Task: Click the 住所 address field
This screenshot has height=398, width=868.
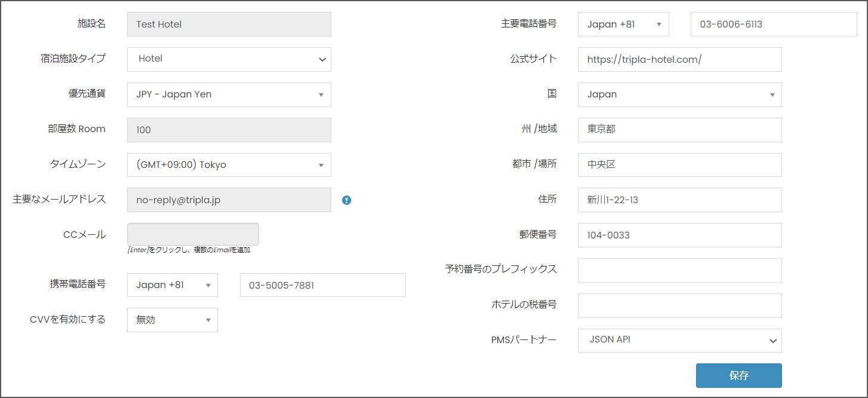Action: point(679,200)
